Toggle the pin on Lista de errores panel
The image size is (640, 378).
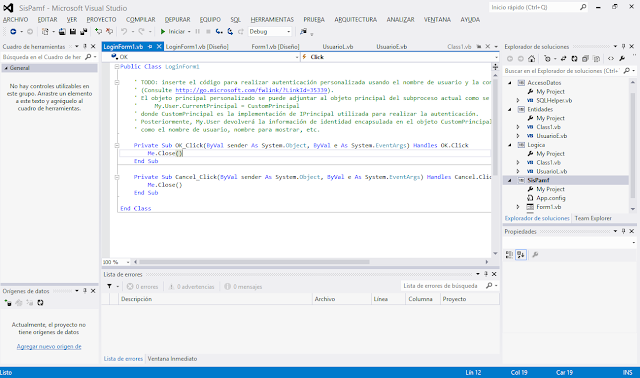click(486, 274)
